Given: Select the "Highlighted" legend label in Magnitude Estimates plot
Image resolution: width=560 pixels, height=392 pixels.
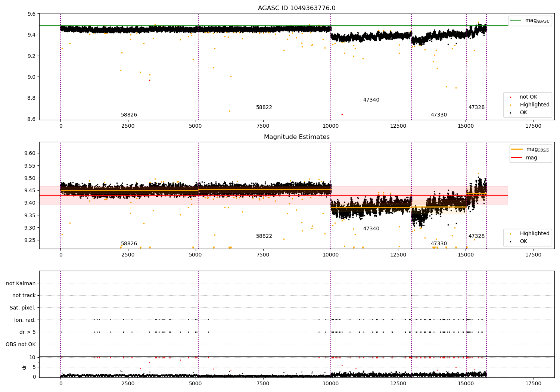Looking at the screenshot, I should click(535, 234).
